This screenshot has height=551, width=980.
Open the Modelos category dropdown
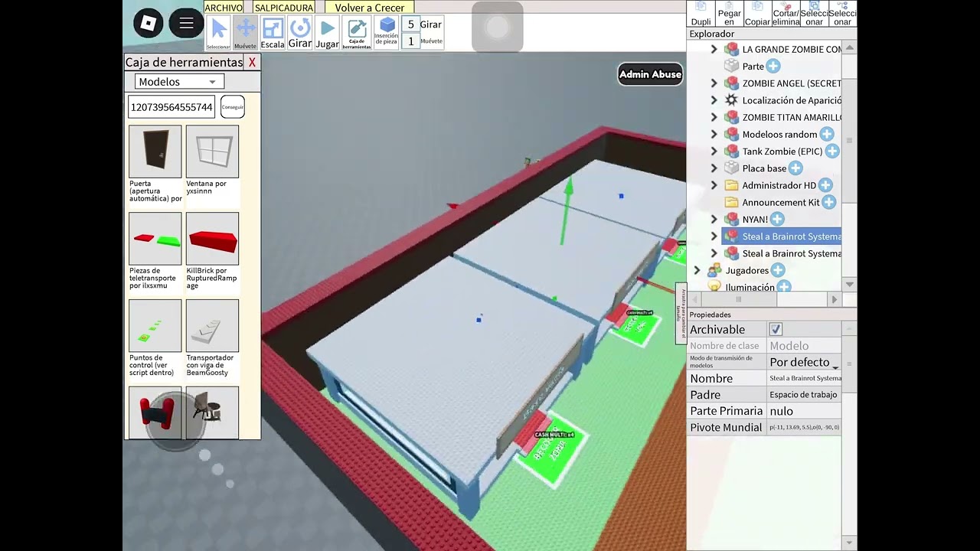[x=179, y=82]
